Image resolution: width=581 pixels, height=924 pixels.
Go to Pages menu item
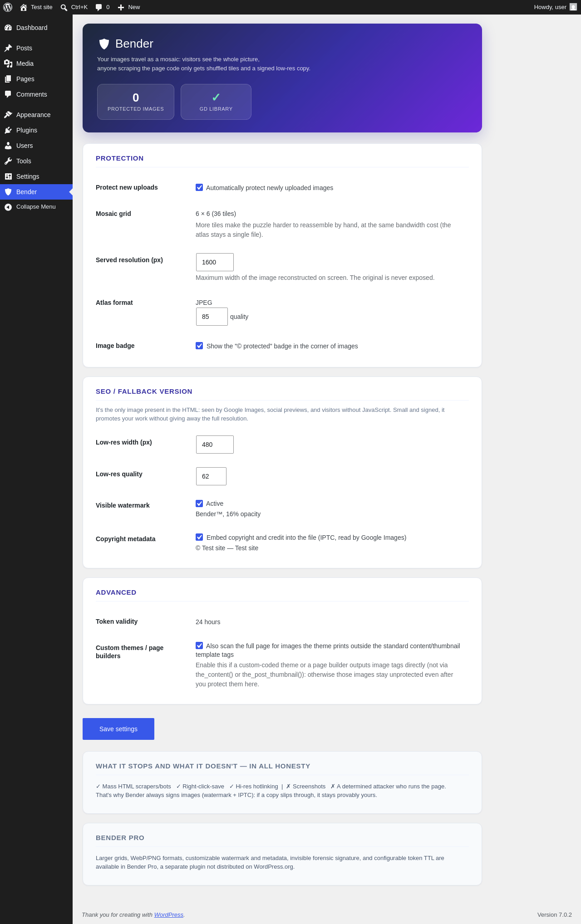click(36, 79)
